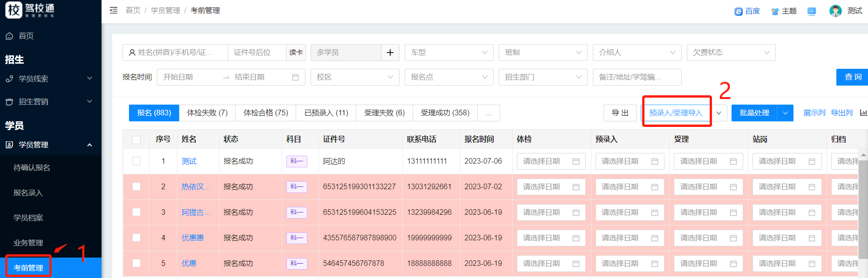The width and height of the screenshot is (868, 278).
Task: Click calendar icon in 体检 field for row 5
Action: tap(576, 264)
